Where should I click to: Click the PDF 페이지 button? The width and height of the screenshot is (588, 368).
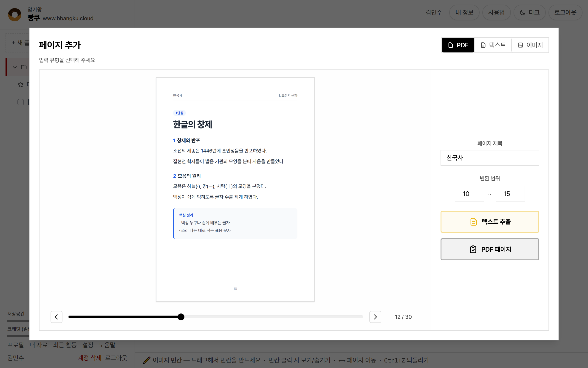pos(490,249)
